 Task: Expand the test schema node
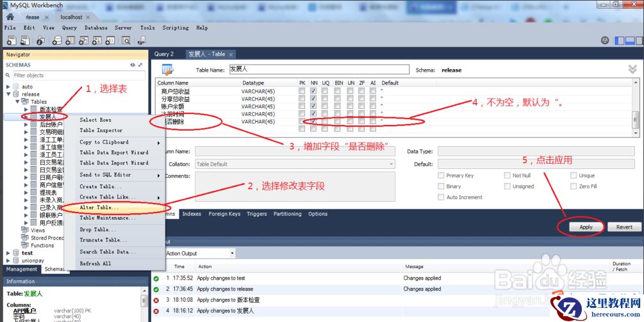click(8, 253)
